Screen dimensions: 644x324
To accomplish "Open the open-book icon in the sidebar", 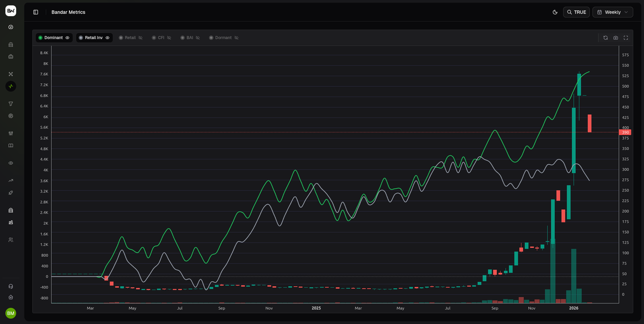I will [x=11, y=145].
